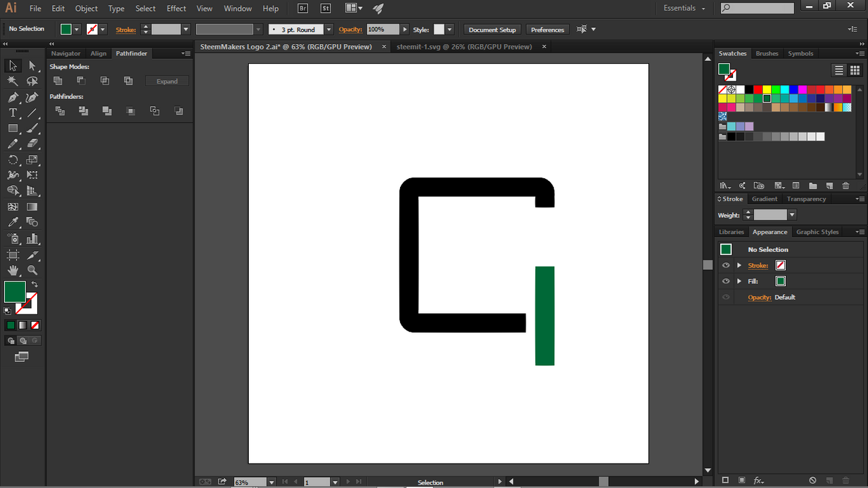
Task: Switch to the steemit-1.svg document tab
Action: point(464,47)
